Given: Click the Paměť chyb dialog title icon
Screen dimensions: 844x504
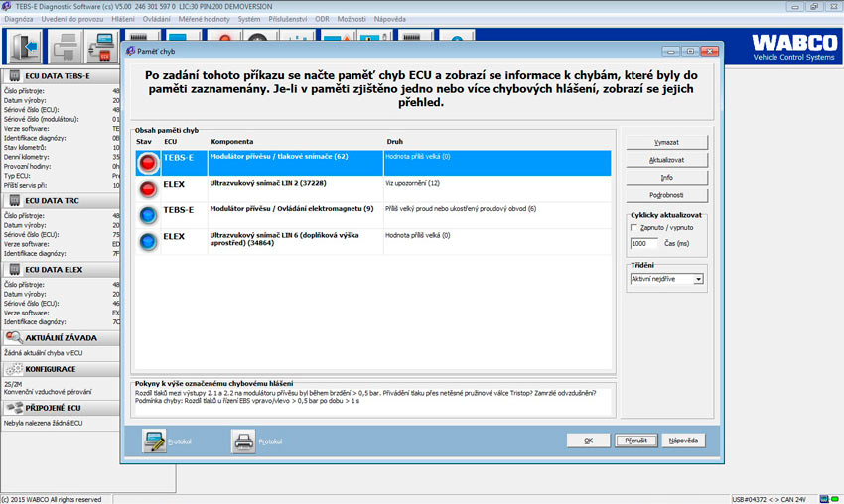Looking at the screenshot, I should (x=130, y=51).
